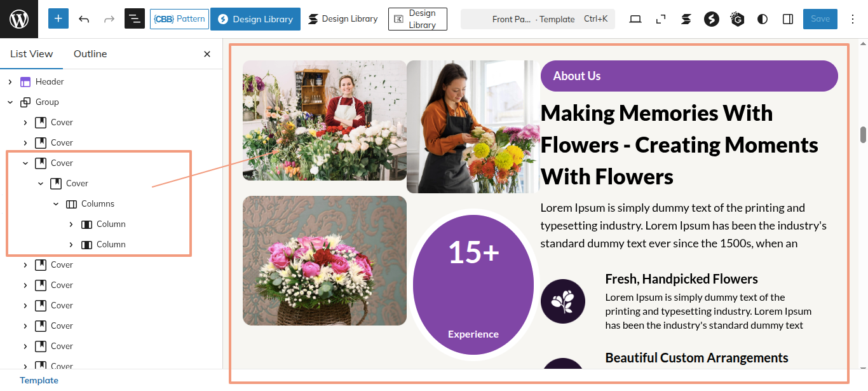The image size is (868, 391).
Task: Click the Front Page template command bar
Action: [537, 19]
